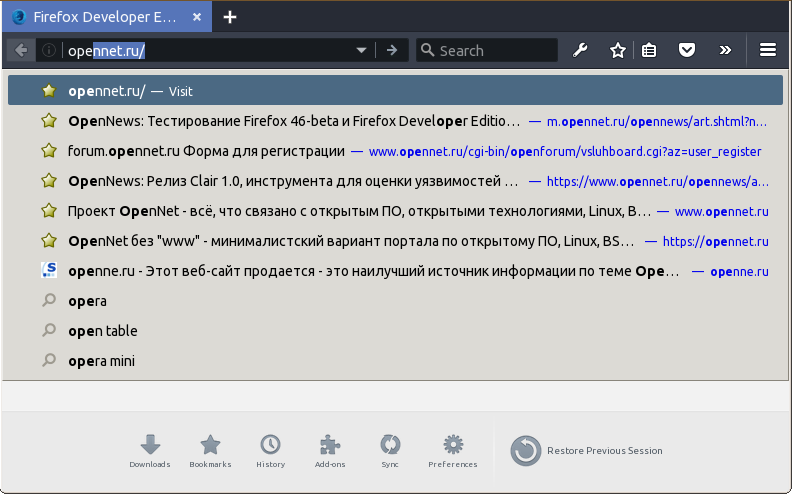
Task: Open the hamburger menu
Action: point(768,50)
